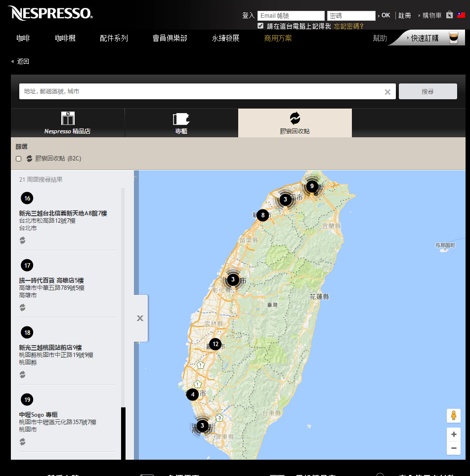The height and width of the screenshot is (476, 470).
Task: Toggle the remember me checkbox
Action: pyautogui.click(x=260, y=26)
